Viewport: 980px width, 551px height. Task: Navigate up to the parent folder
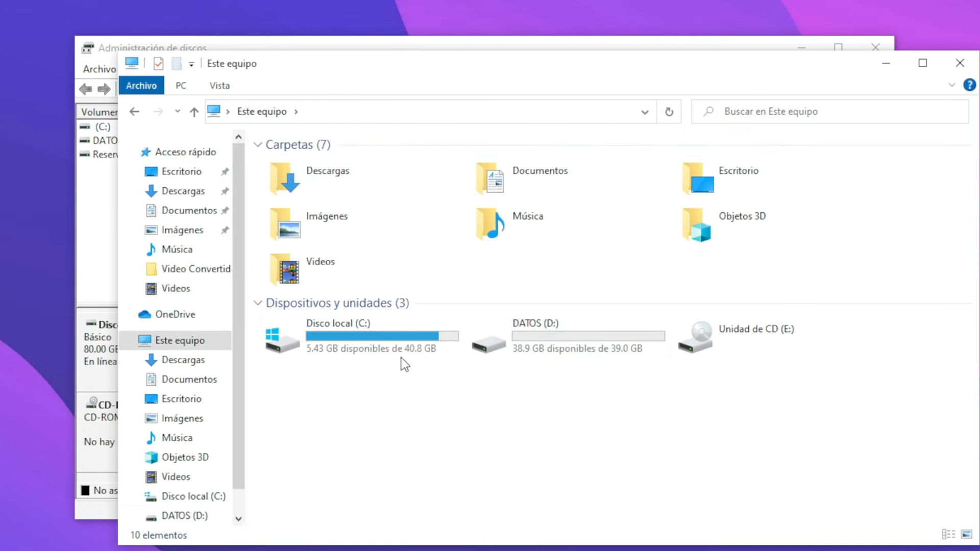(x=193, y=111)
